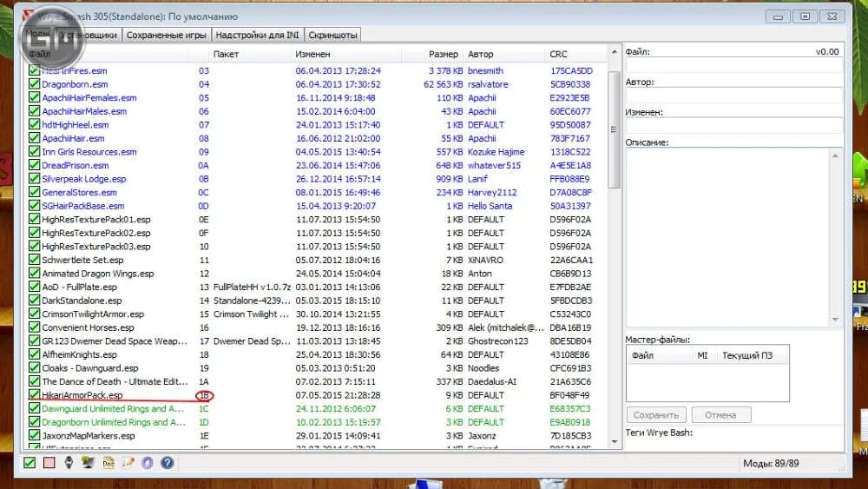Screen dimensions: 868x489
Task: Open the Скриншоты tab
Action: 332,35
